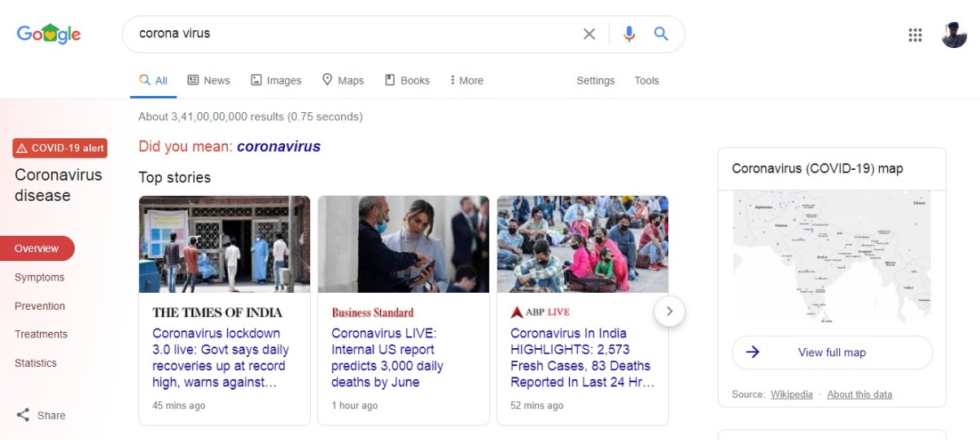Switch to the Images tab

[x=276, y=81]
